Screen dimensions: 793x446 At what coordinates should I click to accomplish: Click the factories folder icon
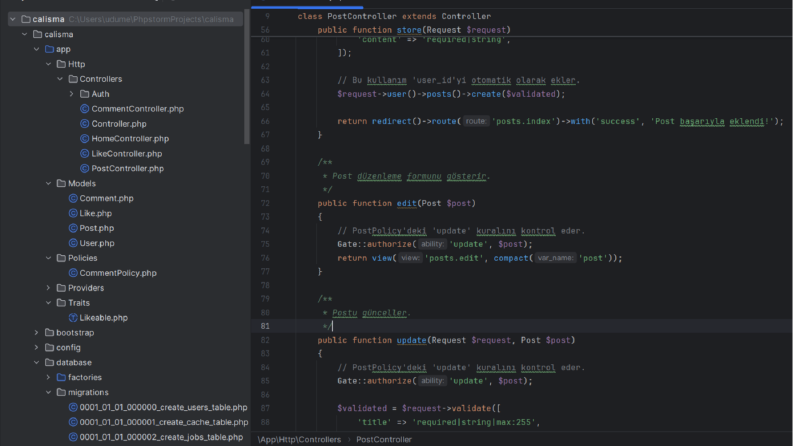click(61, 377)
